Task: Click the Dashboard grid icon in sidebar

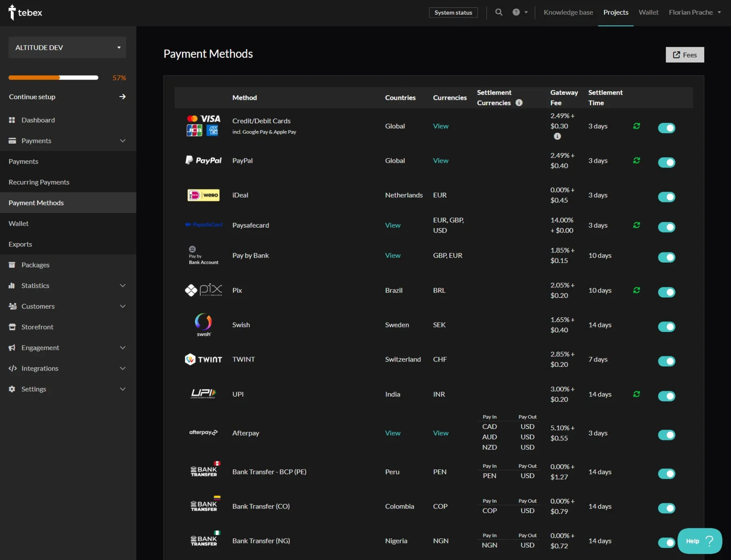Action: 12,120
